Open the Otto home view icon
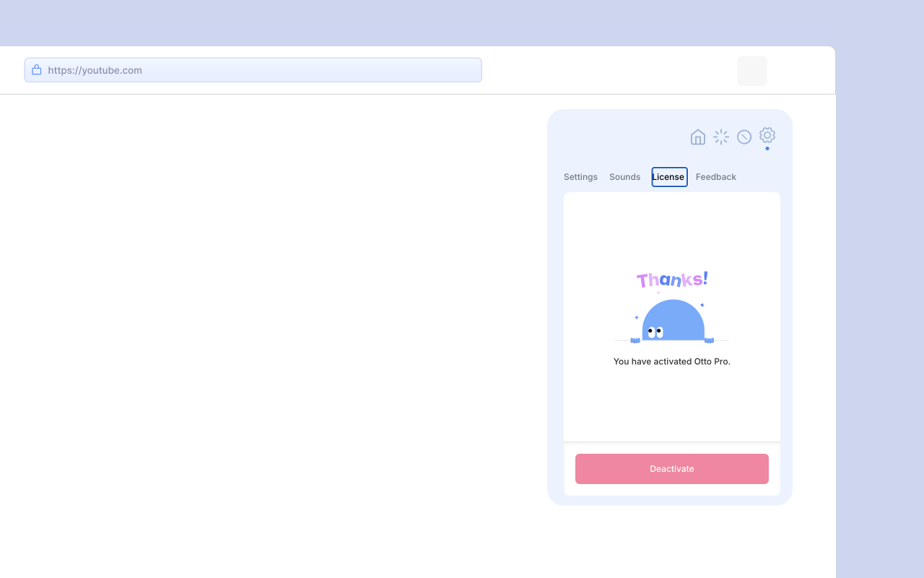This screenshot has width=924, height=578. 697,137
